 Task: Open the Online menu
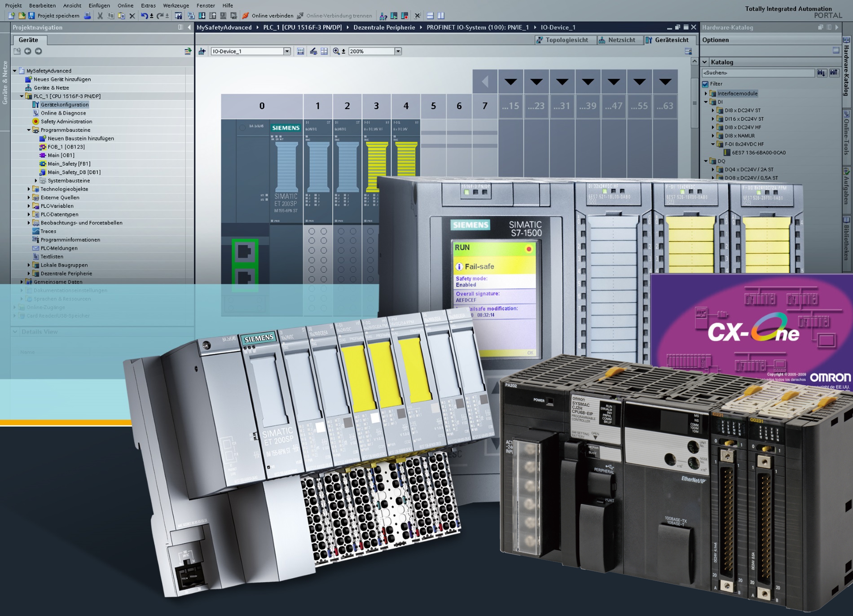click(x=125, y=5)
